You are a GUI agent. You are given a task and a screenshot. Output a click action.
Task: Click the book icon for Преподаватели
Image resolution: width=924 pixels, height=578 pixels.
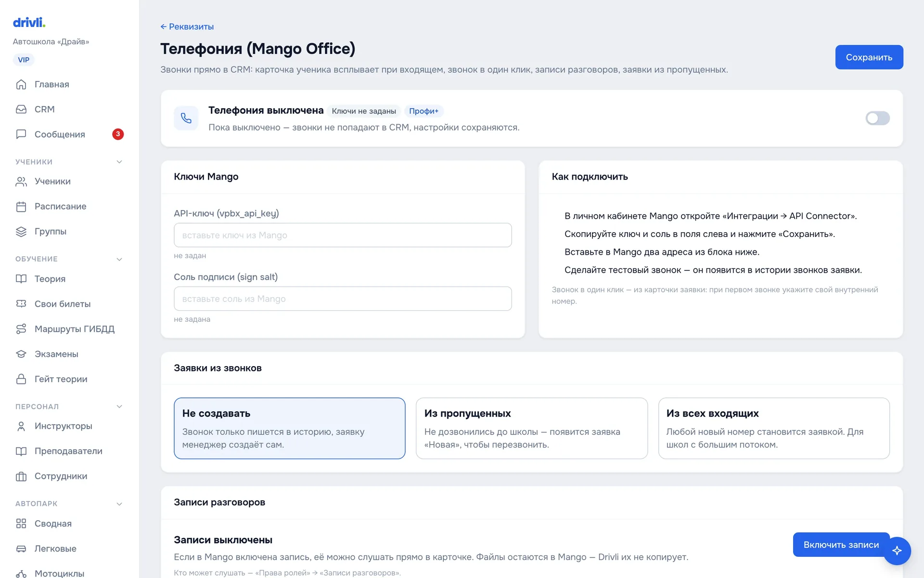point(21,451)
